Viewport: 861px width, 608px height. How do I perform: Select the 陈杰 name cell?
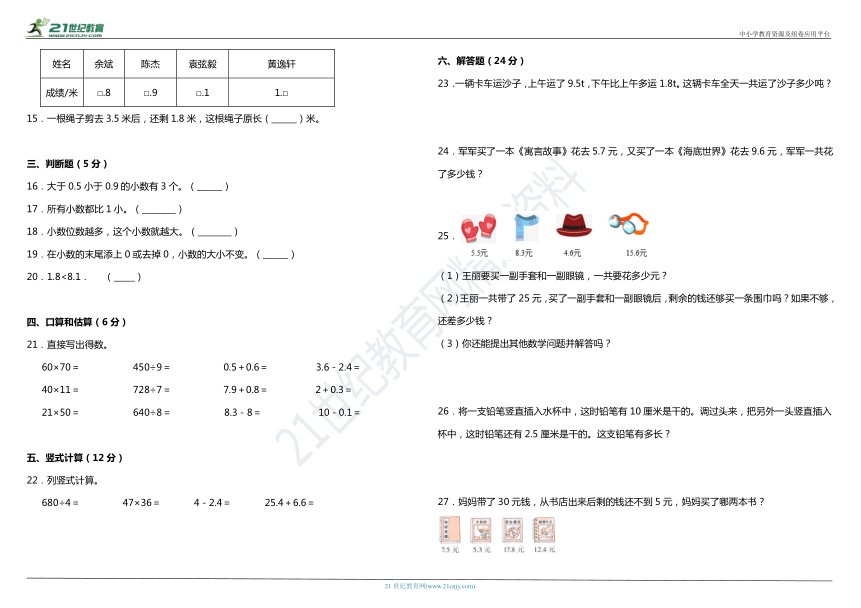click(150, 64)
